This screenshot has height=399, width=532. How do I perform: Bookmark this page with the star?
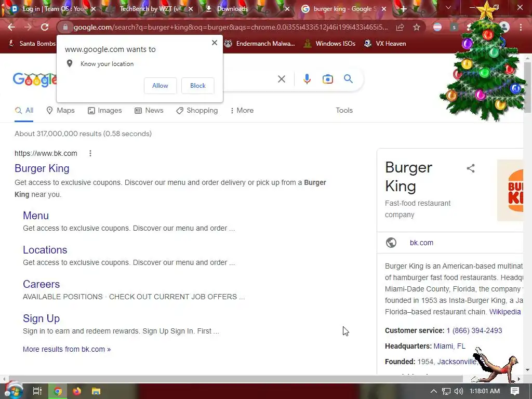[x=417, y=27]
